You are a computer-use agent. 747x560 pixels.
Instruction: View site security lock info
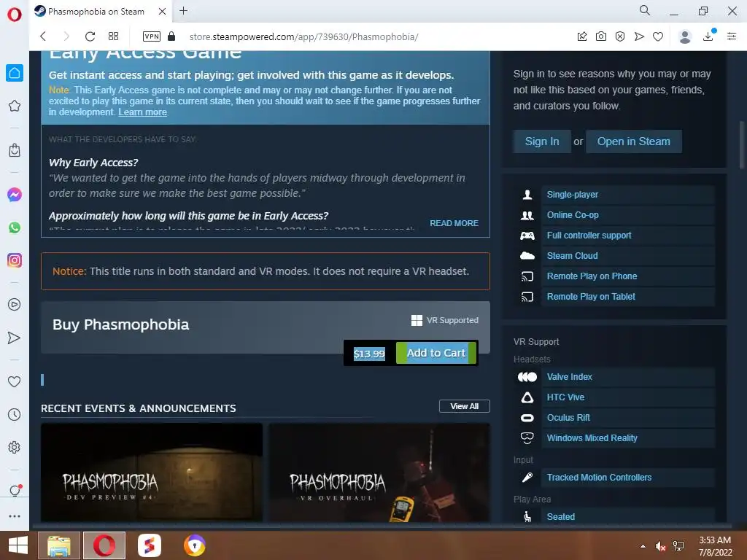(172, 36)
